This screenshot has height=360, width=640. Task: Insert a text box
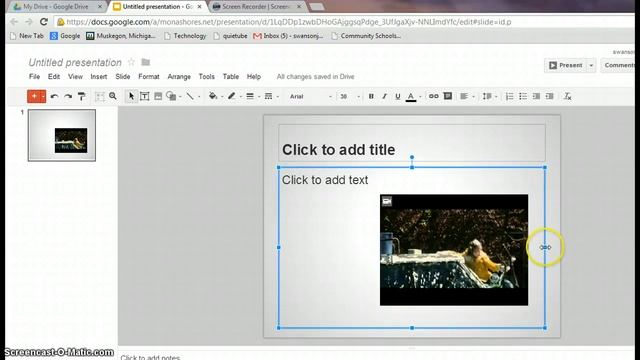pyautogui.click(x=144, y=96)
